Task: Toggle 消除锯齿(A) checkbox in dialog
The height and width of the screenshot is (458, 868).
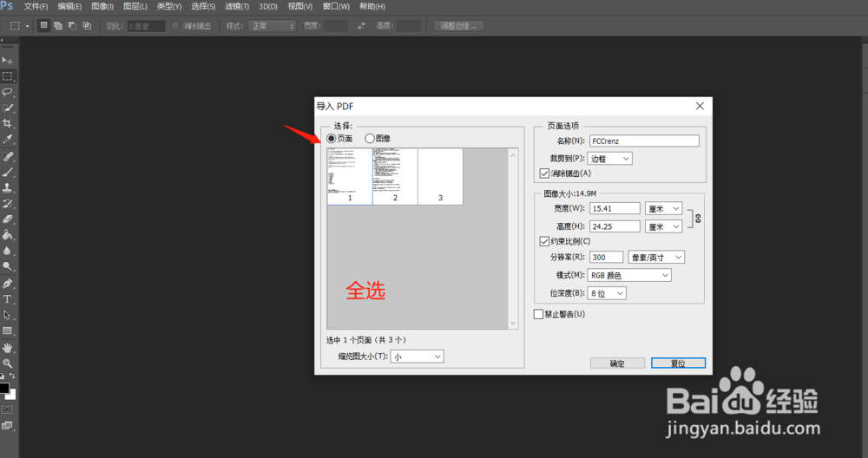Action: tap(544, 173)
